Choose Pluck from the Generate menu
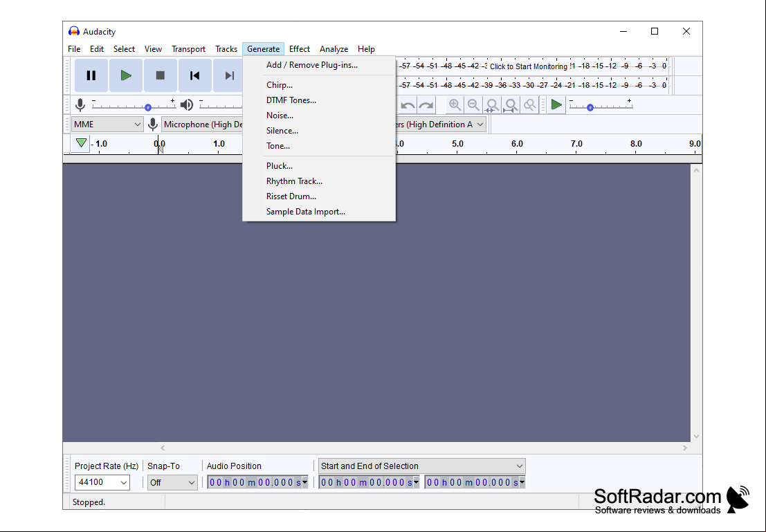 tap(319, 166)
